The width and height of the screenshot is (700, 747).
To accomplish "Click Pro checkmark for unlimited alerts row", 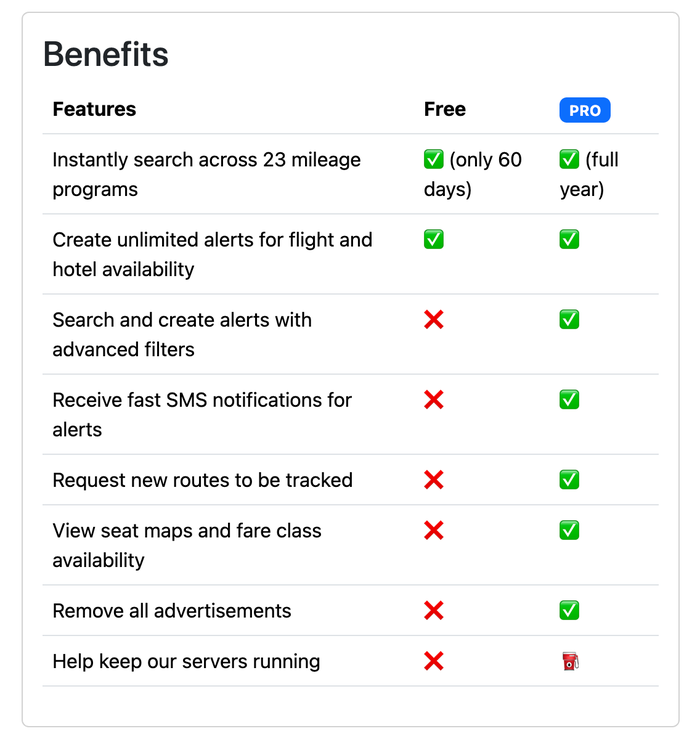I will (569, 239).
